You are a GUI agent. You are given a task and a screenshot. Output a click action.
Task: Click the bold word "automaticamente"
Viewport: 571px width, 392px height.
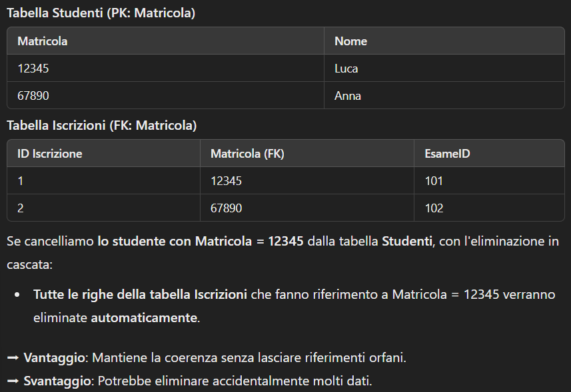144,317
